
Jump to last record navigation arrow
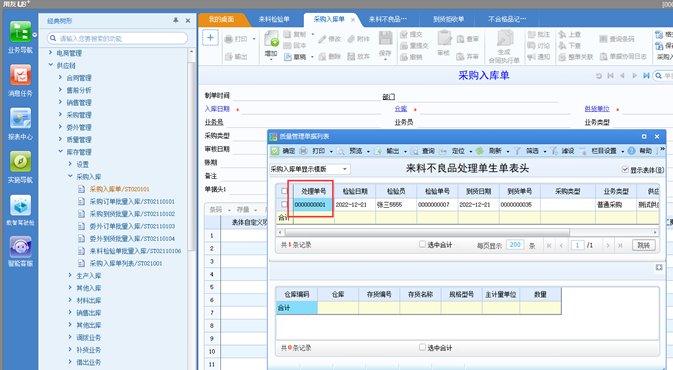pyautogui.click(x=646, y=76)
